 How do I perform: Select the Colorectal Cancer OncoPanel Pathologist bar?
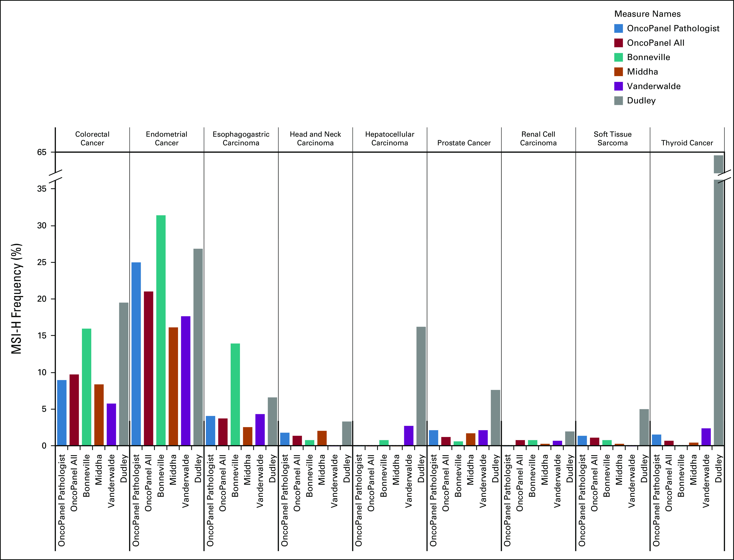pos(62,413)
